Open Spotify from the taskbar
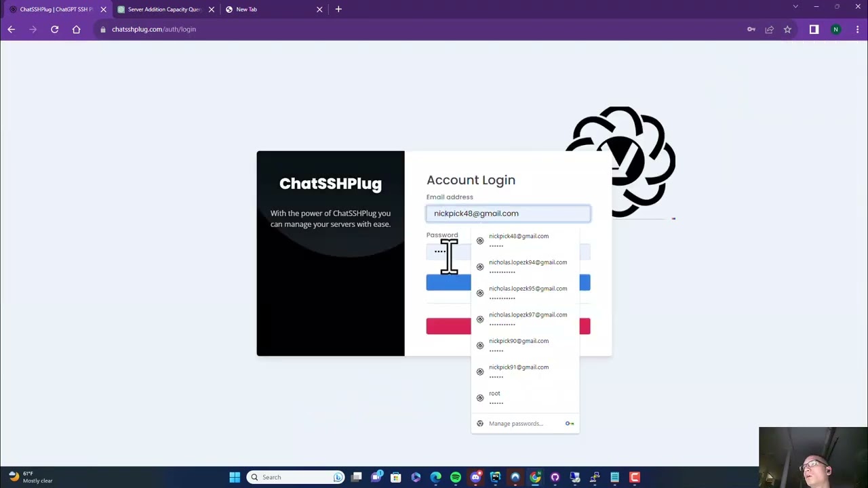This screenshot has width=868, height=488. 455,477
